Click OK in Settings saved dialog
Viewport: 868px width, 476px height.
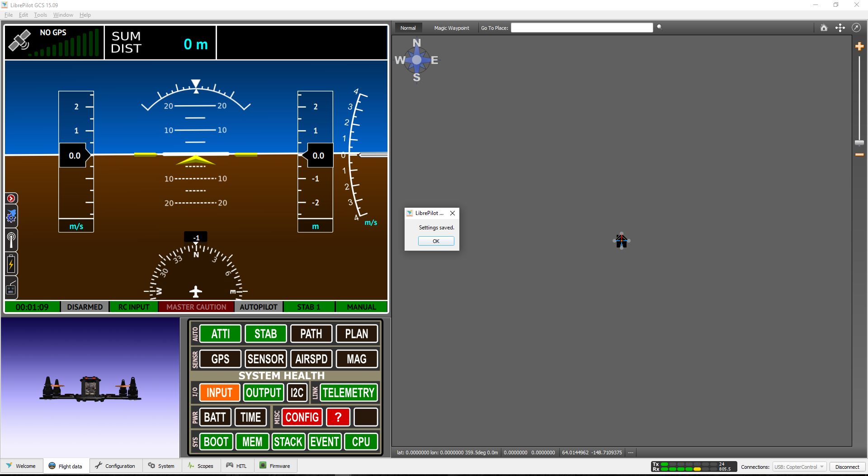tap(436, 241)
